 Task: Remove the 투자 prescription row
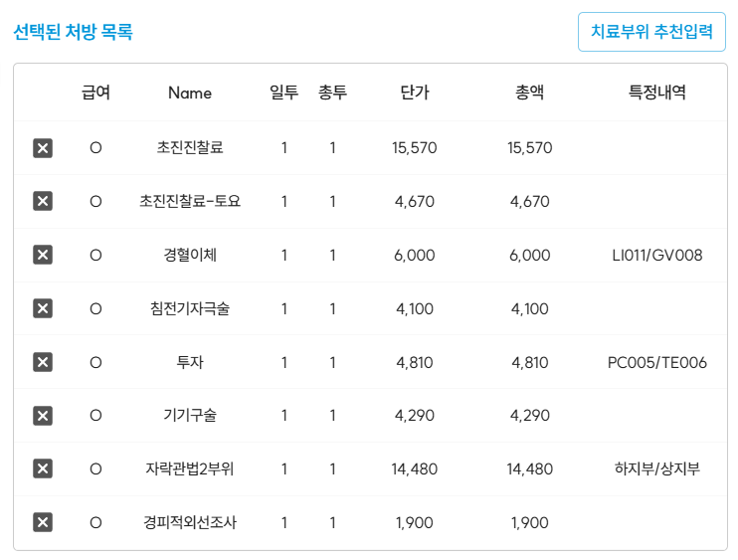43,362
